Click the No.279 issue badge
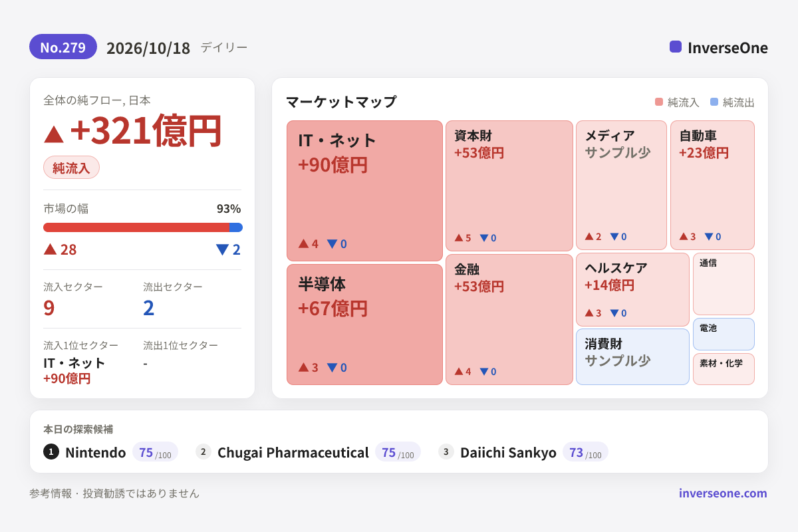Image resolution: width=798 pixels, height=532 pixels. pos(63,47)
